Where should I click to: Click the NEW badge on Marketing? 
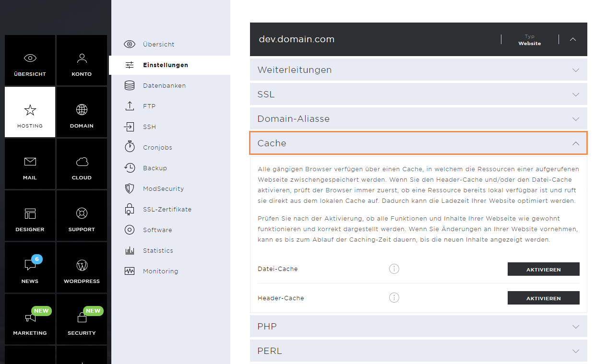coord(41,311)
